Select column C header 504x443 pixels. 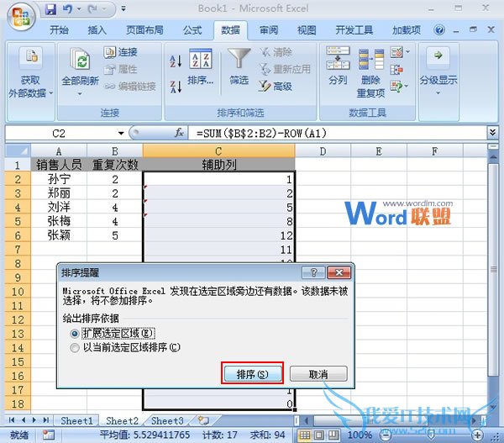click(218, 150)
